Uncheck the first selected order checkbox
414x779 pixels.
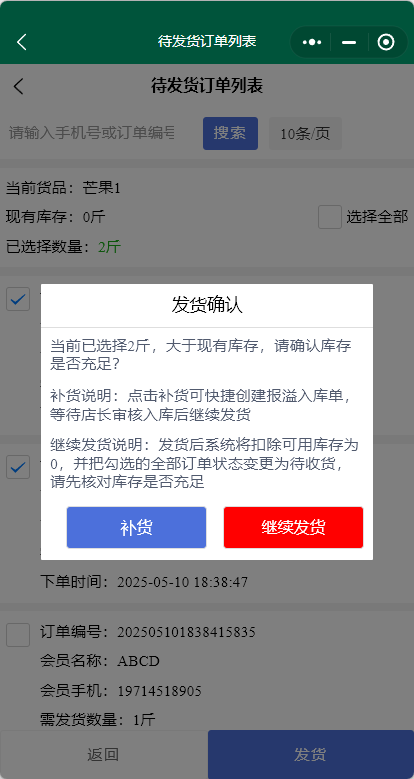[x=18, y=299]
